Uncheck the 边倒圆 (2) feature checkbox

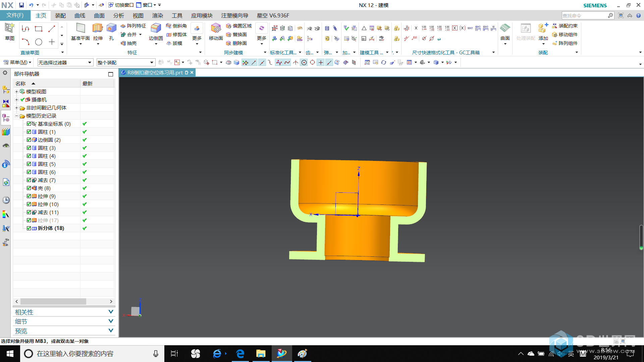point(29,140)
